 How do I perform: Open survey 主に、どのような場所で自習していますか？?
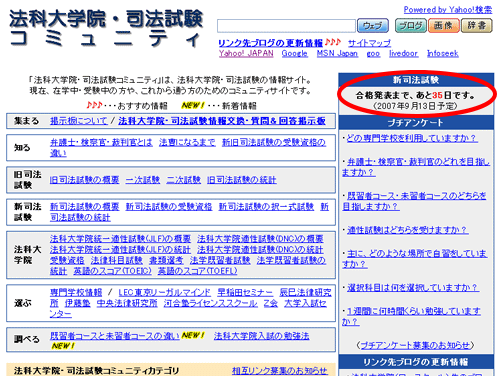(x=415, y=259)
